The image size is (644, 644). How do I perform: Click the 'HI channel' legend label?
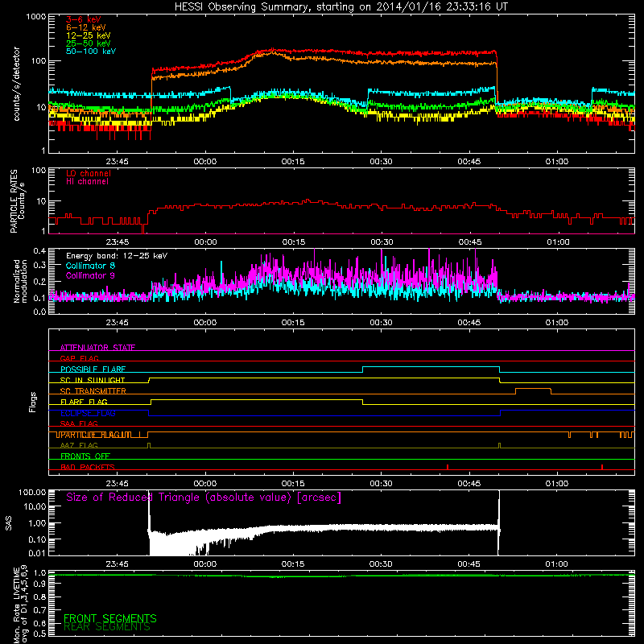click(x=87, y=181)
